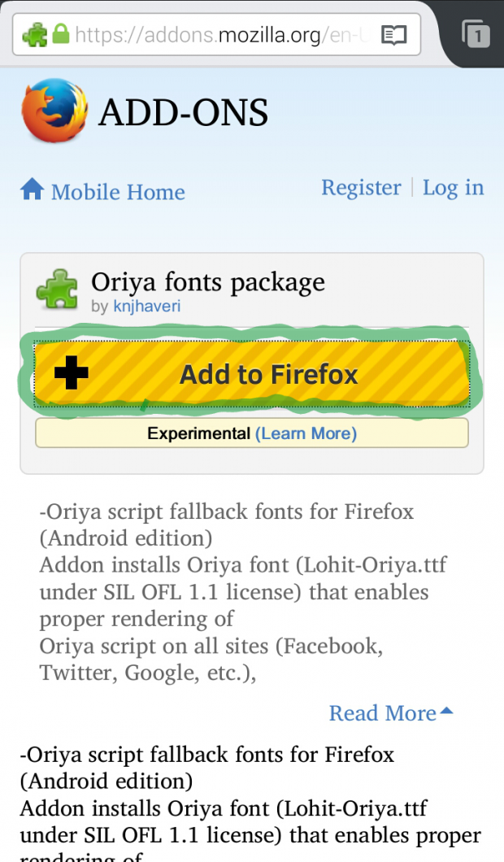Click the blue house home icon
Screen dimensions: 504x862
point(33,190)
